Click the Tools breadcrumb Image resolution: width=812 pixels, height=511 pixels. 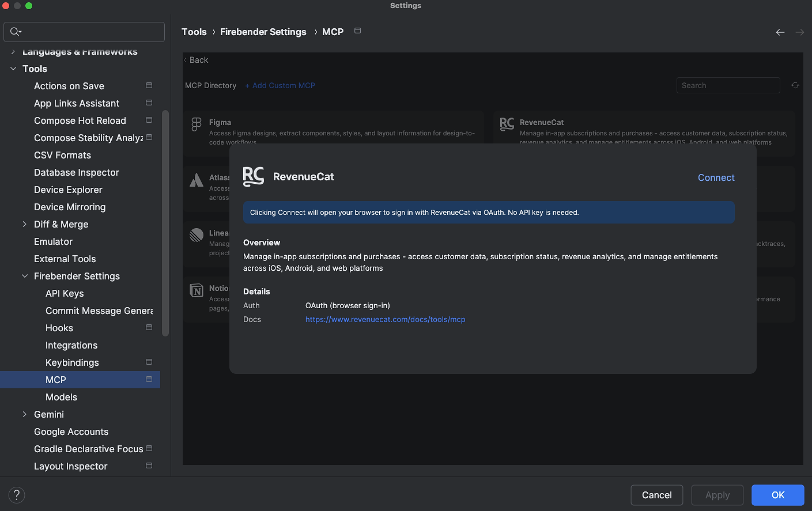coord(194,32)
